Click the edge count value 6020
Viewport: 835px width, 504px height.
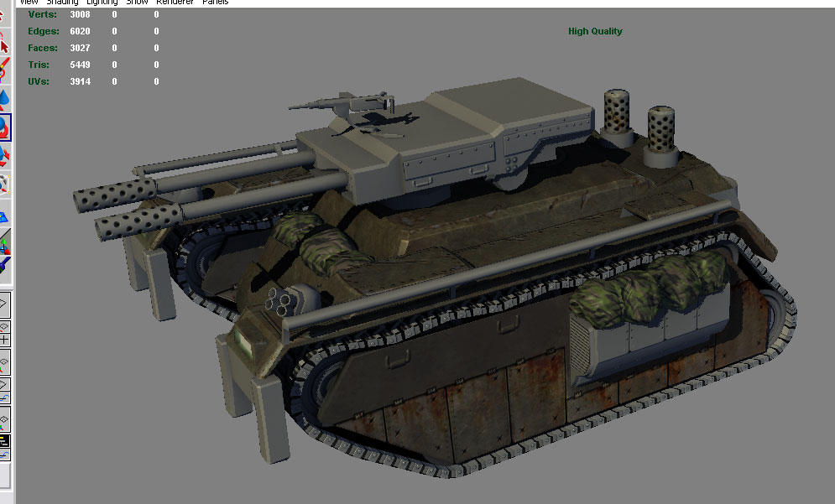coord(80,31)
